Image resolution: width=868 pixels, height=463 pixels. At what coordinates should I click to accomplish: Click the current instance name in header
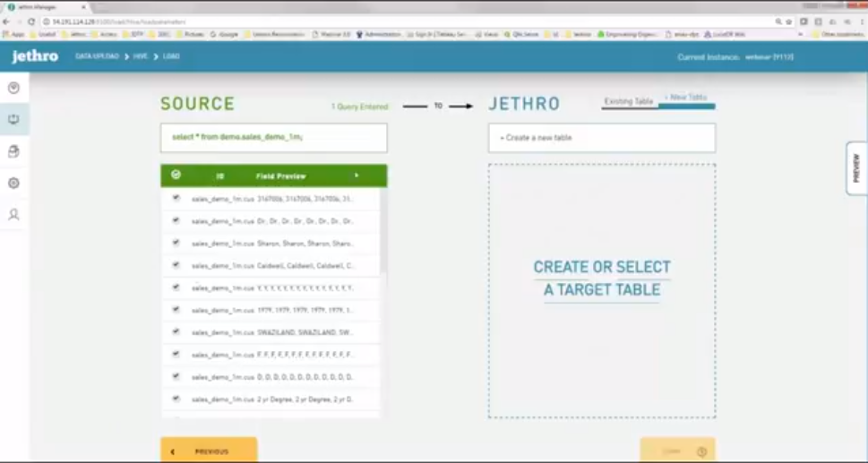[769, 57]
